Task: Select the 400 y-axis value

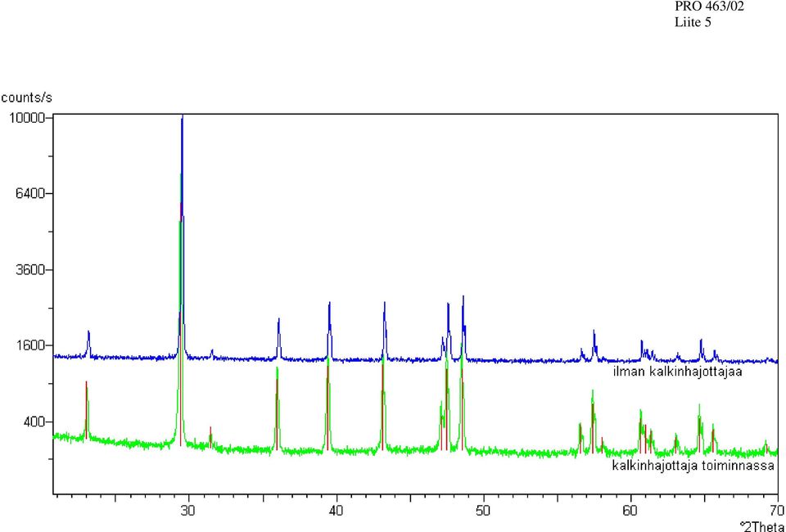Action: (33, 422)
